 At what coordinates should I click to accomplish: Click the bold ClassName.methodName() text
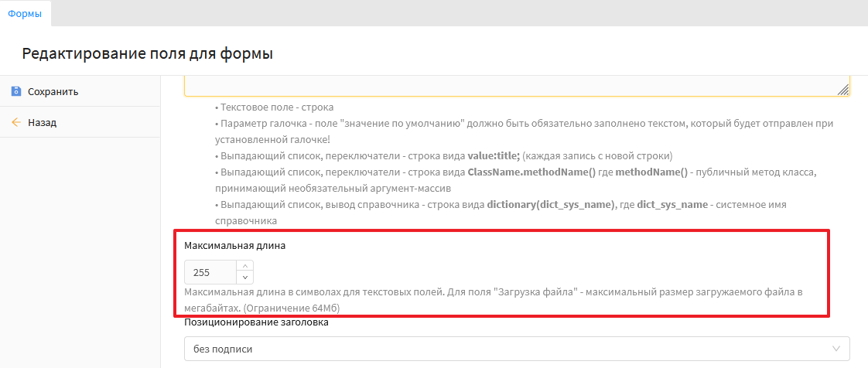click(531, 172)
